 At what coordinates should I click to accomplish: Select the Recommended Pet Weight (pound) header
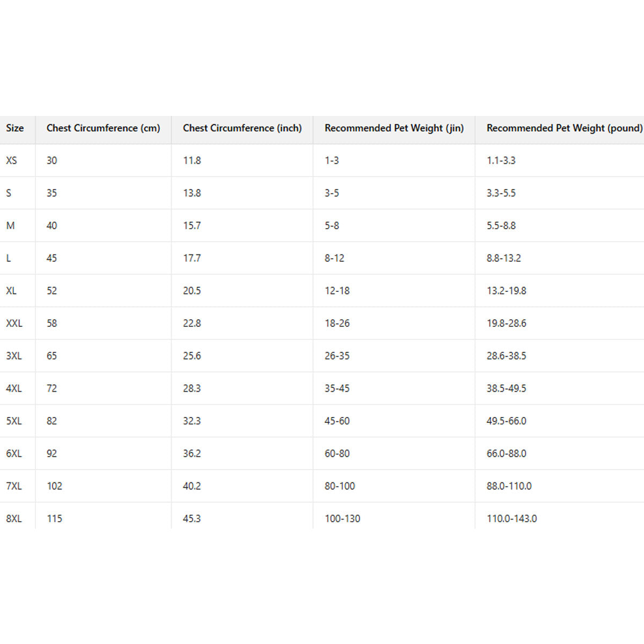pyautogui.click(x=564, y=128)
